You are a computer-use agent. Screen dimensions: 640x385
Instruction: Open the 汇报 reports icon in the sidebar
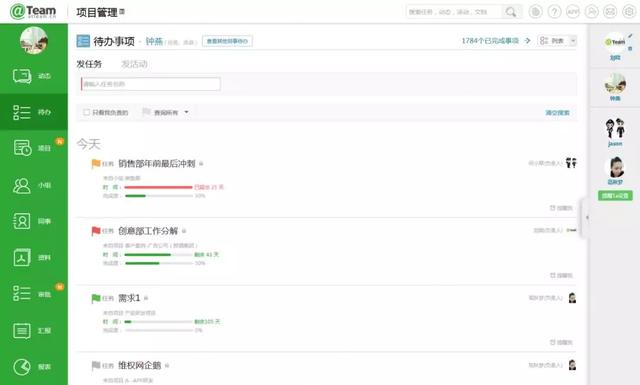[22, 330]
